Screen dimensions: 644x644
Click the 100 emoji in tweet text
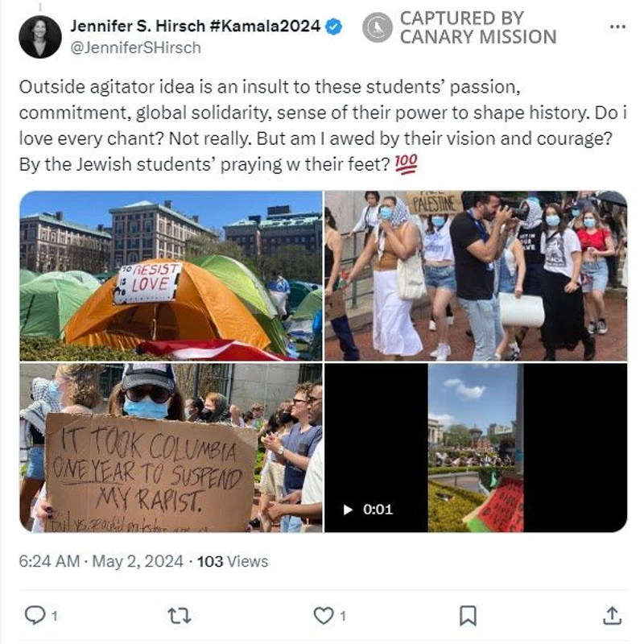tap(406, 164)
